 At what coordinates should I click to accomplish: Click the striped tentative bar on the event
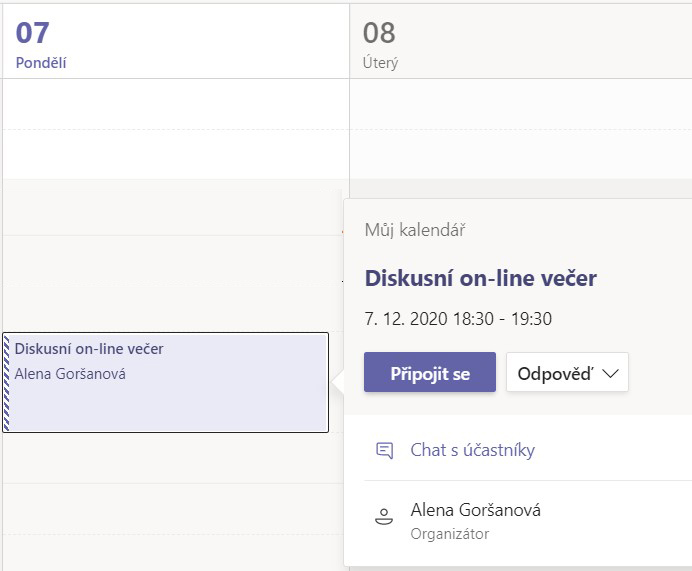(6, 382)
